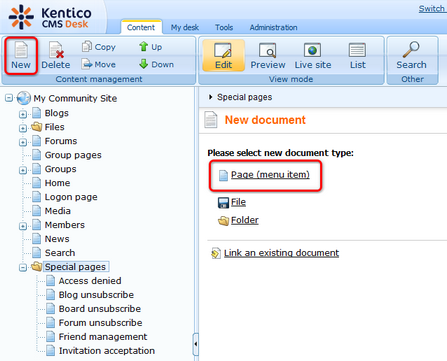The height and width of the screenshot is (361, 447).
Task: Switch to Preview view mode
Action: coord(268,55)
